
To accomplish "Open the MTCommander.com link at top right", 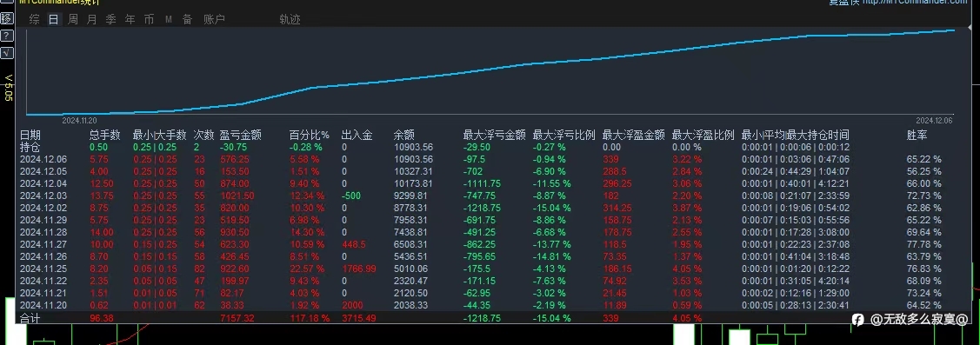I will [915, 3].
